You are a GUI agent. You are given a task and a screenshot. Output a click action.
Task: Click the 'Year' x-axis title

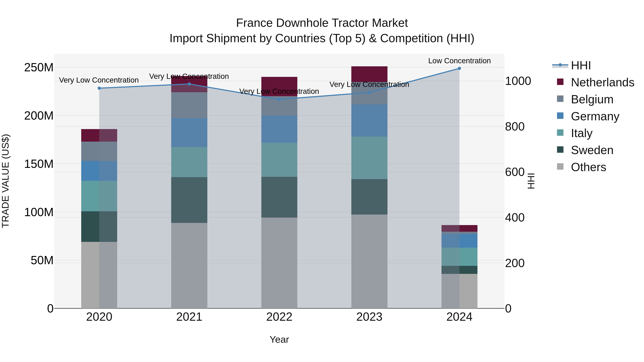tap(279, 339)
